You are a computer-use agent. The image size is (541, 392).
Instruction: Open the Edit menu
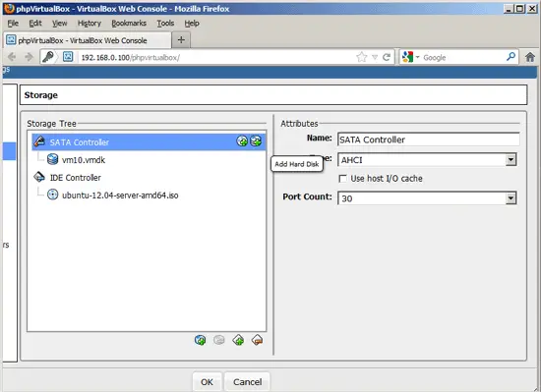(x=35, y=23)
